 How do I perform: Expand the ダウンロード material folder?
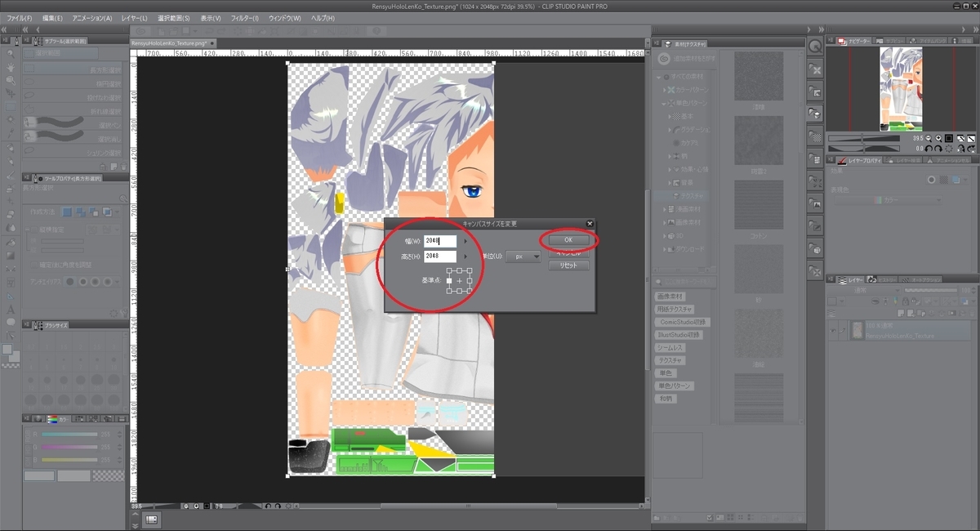coord(665,248)
